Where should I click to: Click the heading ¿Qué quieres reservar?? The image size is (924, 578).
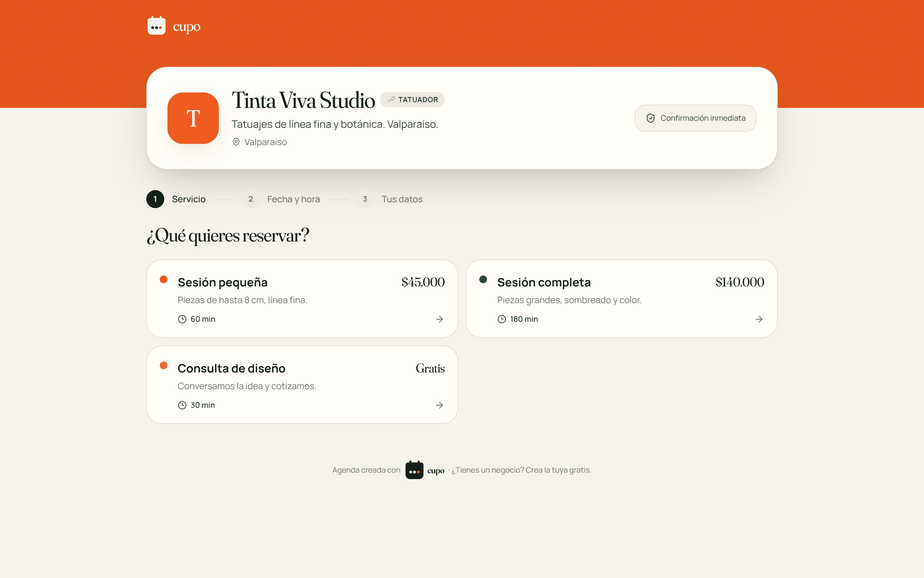pyautogui.click(x=228, y=235)
